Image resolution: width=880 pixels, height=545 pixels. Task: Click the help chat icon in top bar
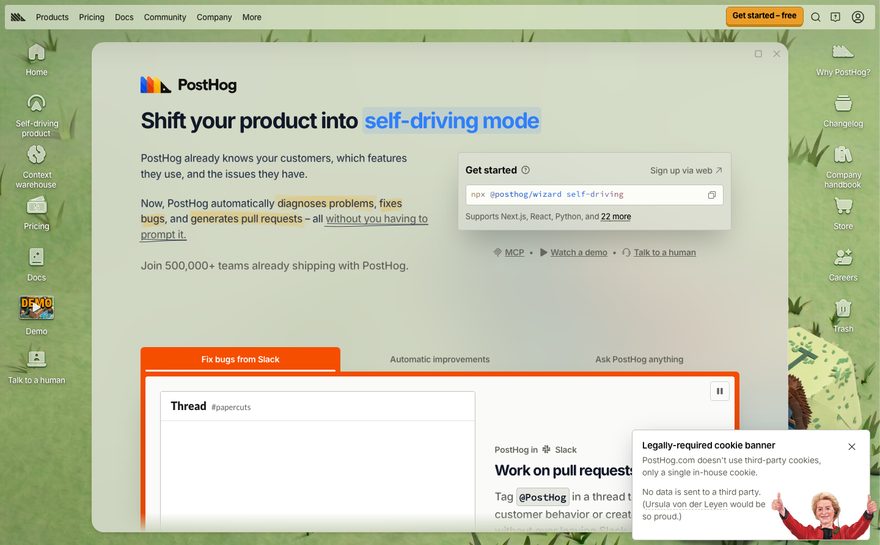click(836, 17)
